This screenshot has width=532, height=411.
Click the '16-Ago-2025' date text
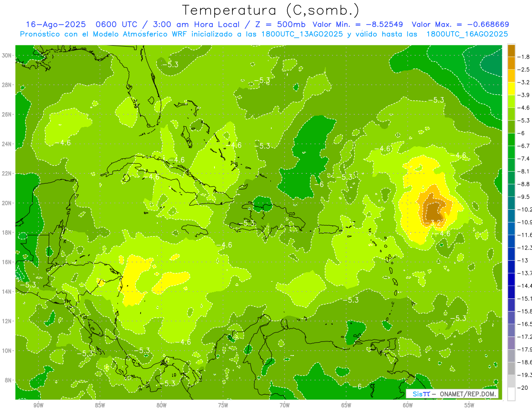pyautogui.click(x=56, y=24)
